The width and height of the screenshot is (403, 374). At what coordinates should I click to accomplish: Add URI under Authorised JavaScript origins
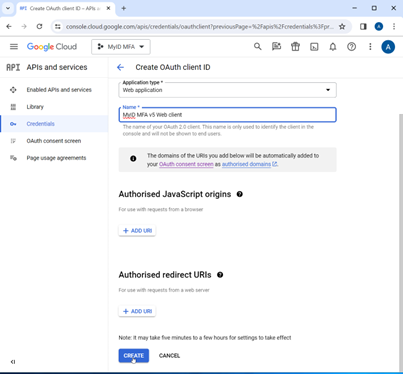click(137, 231)
